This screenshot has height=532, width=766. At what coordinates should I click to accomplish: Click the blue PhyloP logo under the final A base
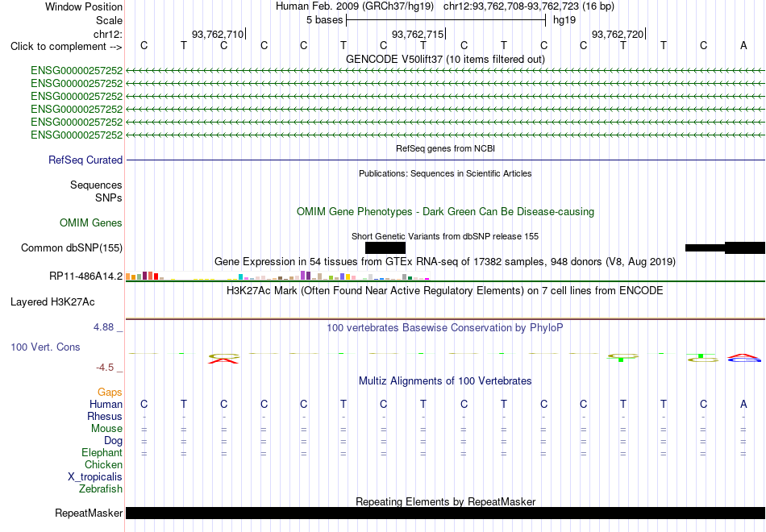(744, 359)
